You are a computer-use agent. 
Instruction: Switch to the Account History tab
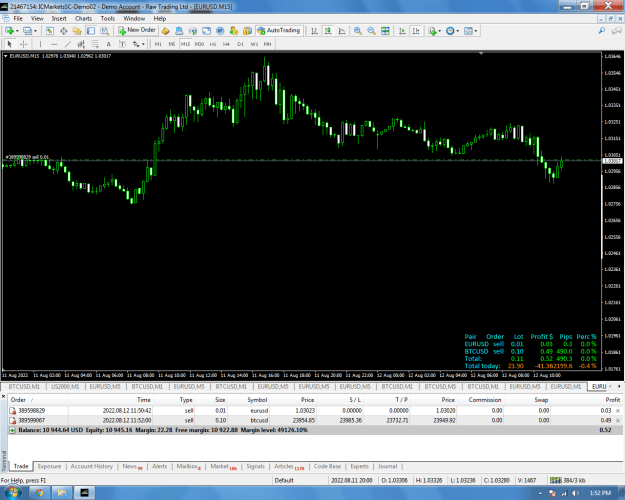91,467
